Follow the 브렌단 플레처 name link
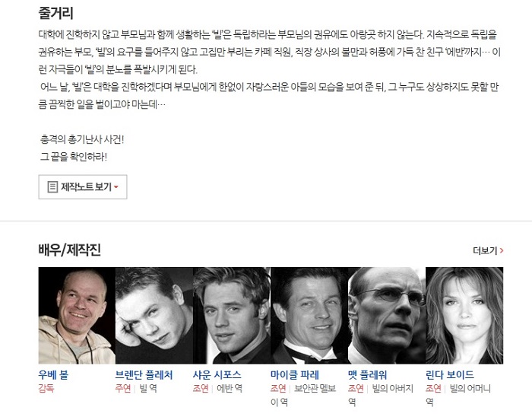 (144, 375)
